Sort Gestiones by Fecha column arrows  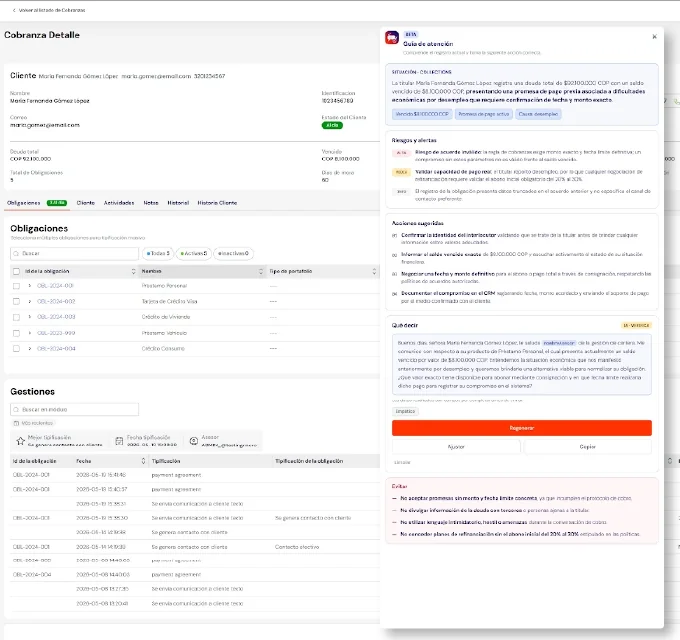point(143,461)
